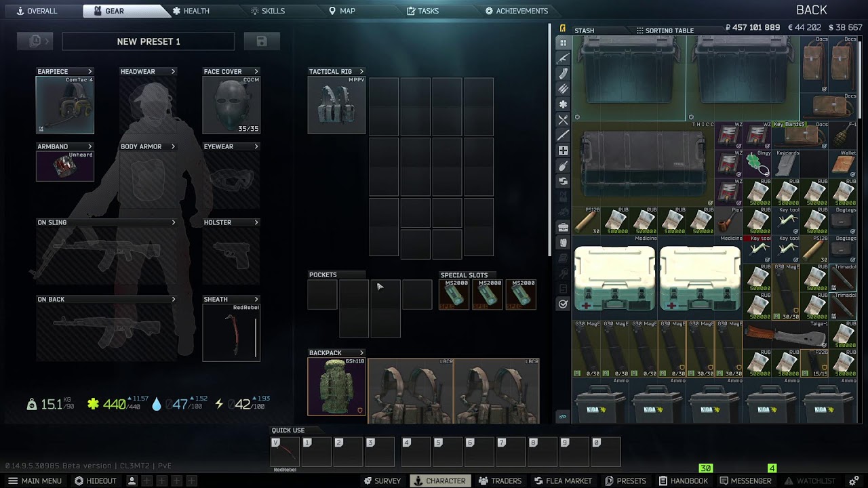Filter stash by magazines icon

point(563,74)
